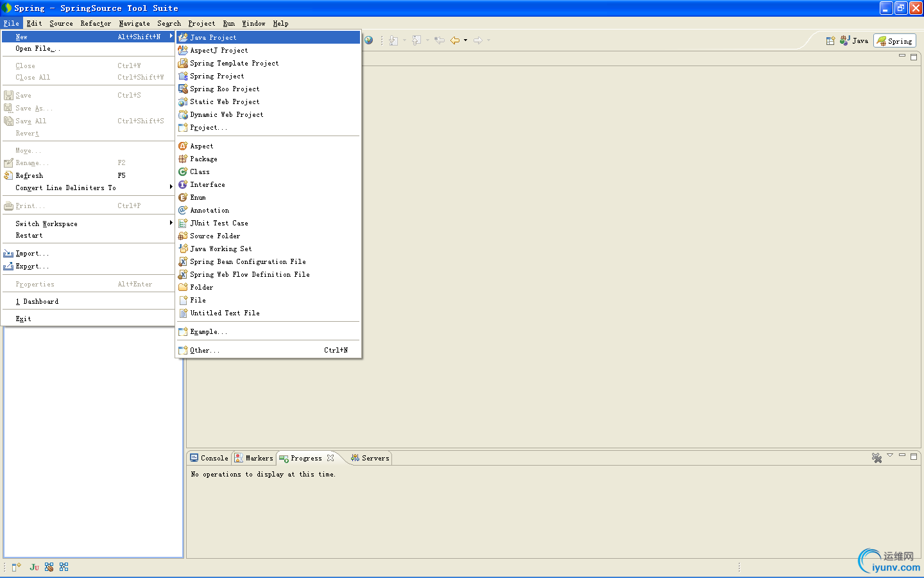The height and width of the screenshot is (578, 924).
Task: Choose Folder from the New submenu
Action: pos(268,287)
